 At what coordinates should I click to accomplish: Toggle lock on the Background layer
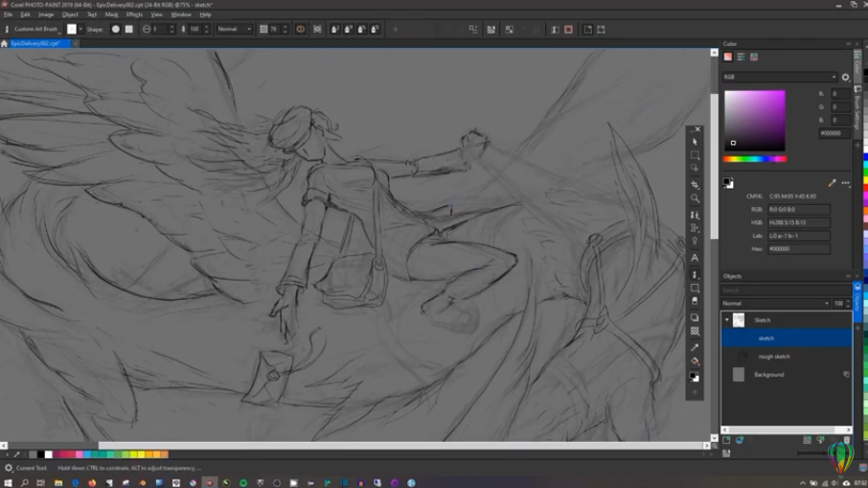tap(846, 375)
